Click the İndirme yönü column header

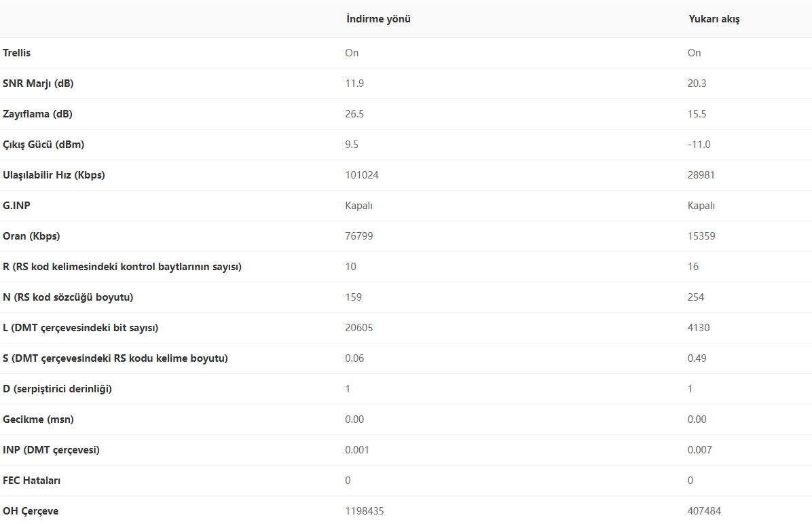click(x=378, y=19)
